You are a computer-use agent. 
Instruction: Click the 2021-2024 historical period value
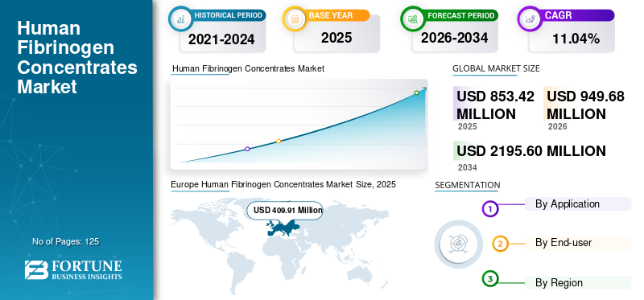click(221, 39)
